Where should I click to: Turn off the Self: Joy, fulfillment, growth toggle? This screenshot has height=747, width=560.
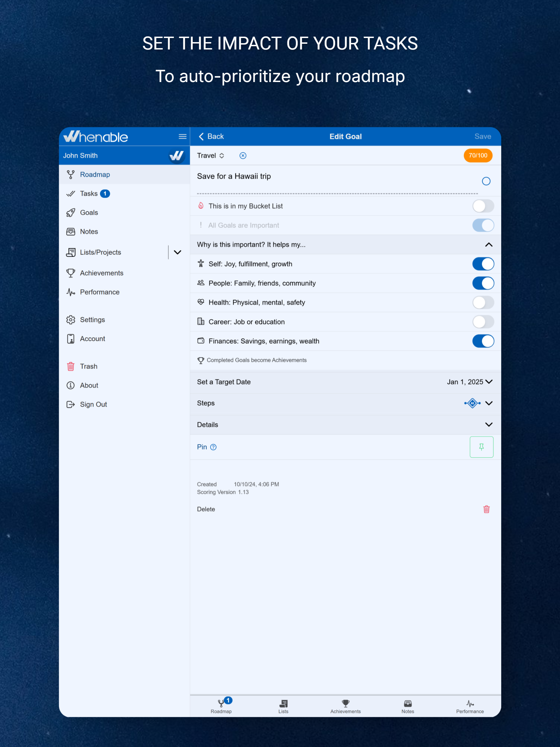(483, 264)
